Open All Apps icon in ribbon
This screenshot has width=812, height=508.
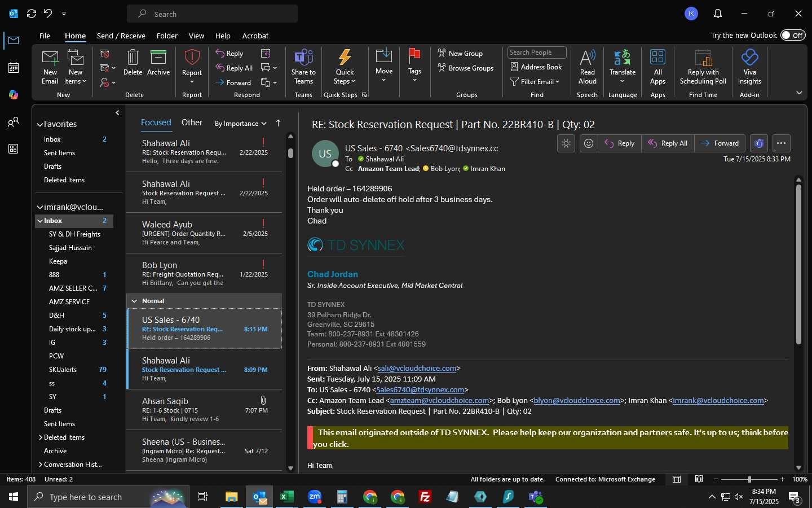(x=657, y=58)
